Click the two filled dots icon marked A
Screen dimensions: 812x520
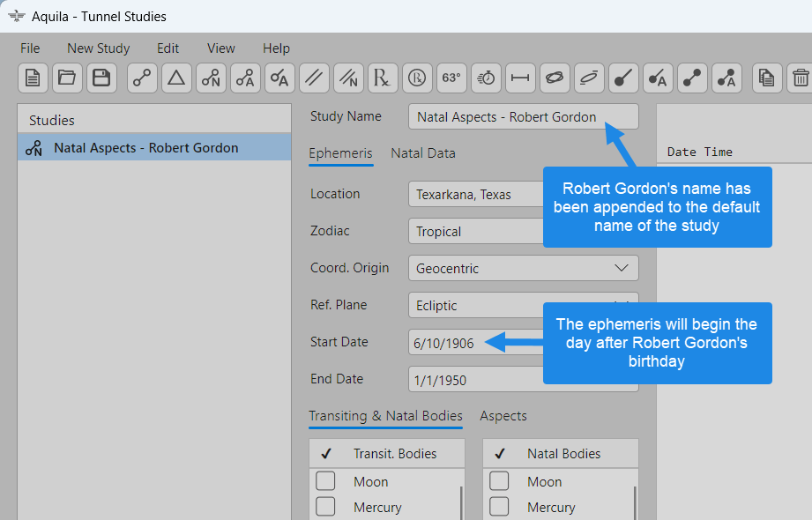tap(727, 78)
